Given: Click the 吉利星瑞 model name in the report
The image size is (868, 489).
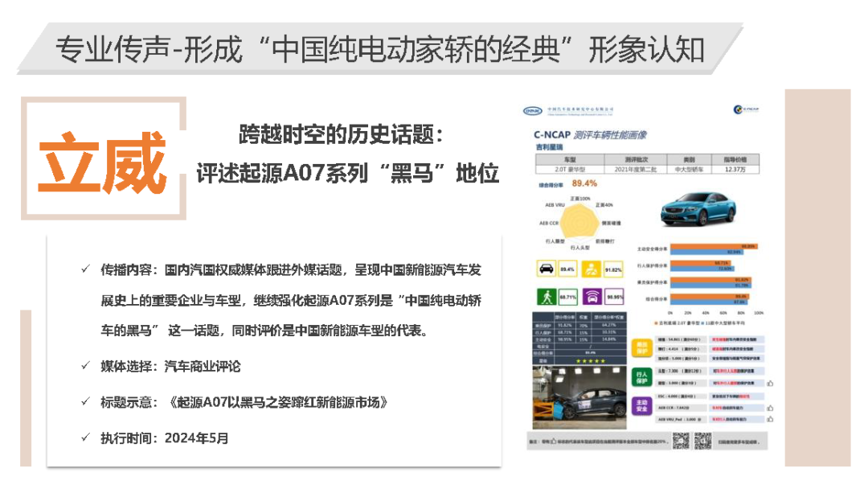Looking at the screenshot, I should click(549, 147).
